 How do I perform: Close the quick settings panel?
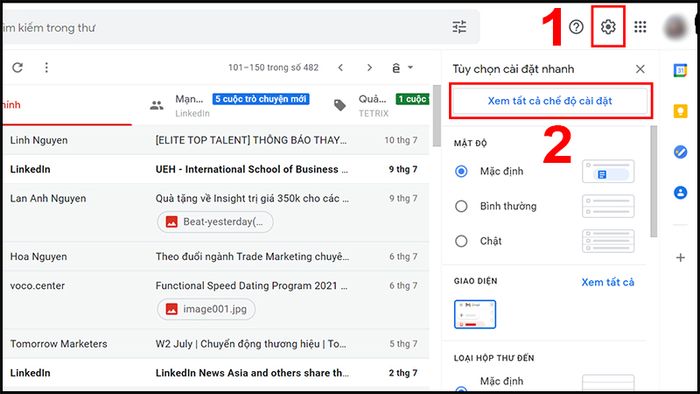(x=640, y=69)
